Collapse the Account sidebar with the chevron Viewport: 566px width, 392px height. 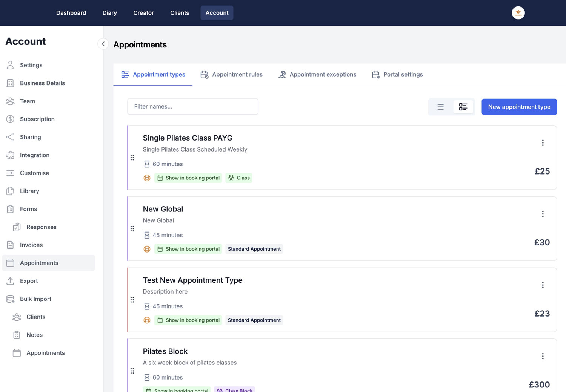pos(103,44)
